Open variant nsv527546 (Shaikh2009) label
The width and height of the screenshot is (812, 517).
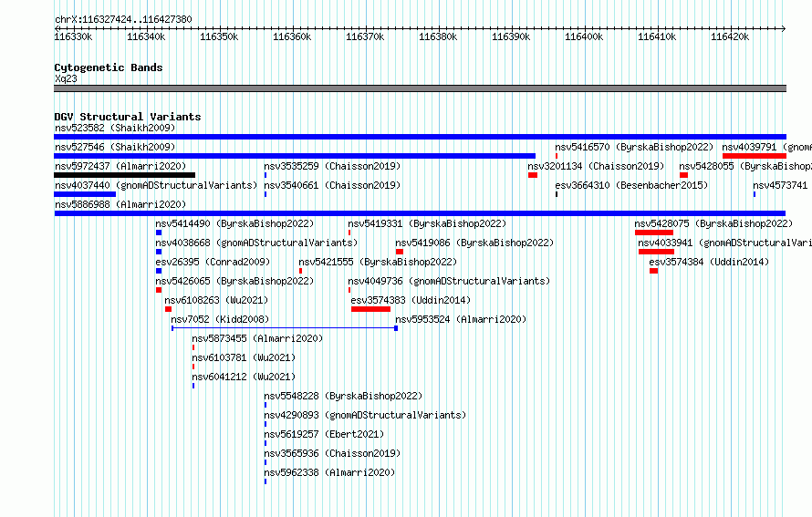[x=115, y=147]
